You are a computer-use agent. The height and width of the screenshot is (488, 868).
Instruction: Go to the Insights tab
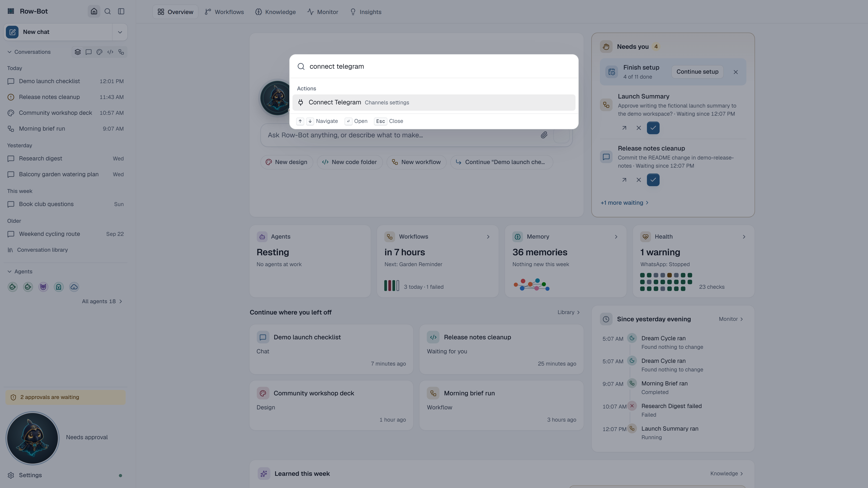pos(366,12)
